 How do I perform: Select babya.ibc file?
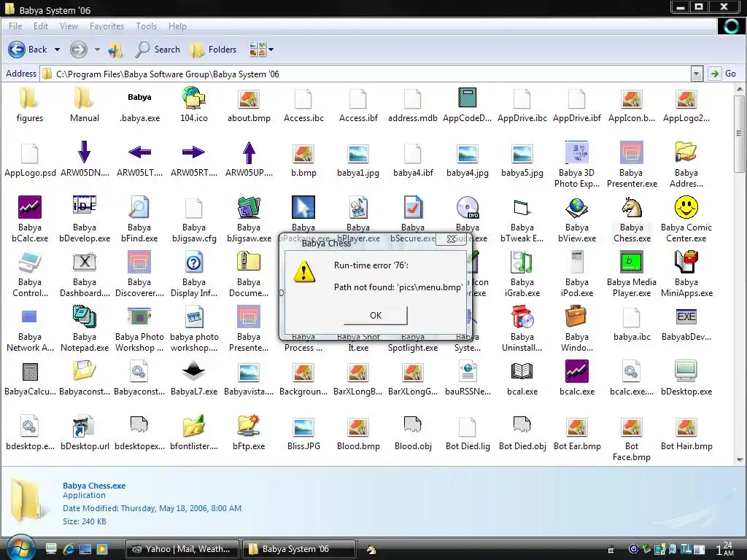[632, 324]
